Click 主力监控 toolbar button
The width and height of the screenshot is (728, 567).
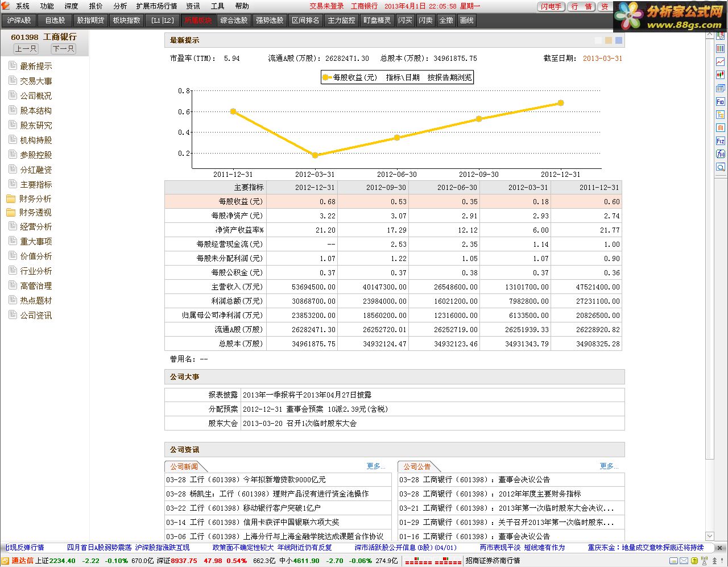tap(341, 20)
